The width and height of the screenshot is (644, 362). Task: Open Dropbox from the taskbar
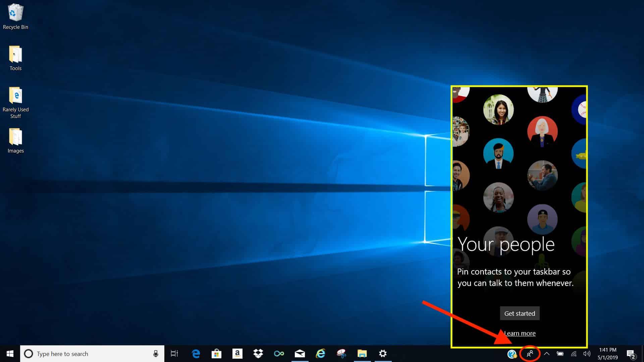(258, 354)
